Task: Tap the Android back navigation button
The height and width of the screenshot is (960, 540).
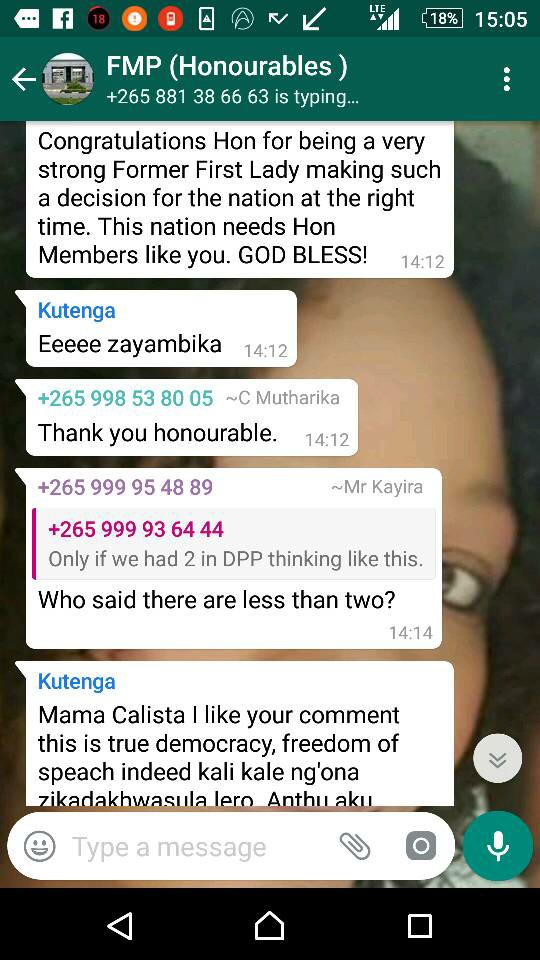Action: (x=120, y=925)
